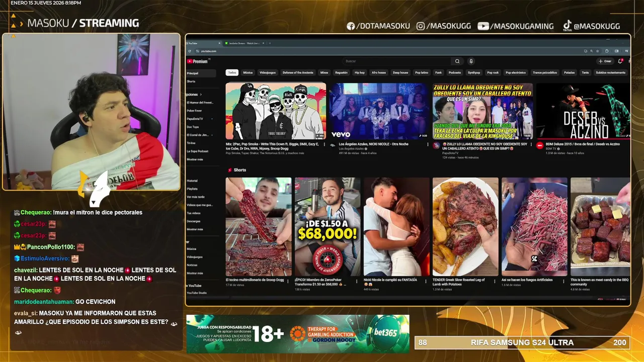
Task: Focus the Buscar search field
Action: pyautogui.click(x=397, y=61)
